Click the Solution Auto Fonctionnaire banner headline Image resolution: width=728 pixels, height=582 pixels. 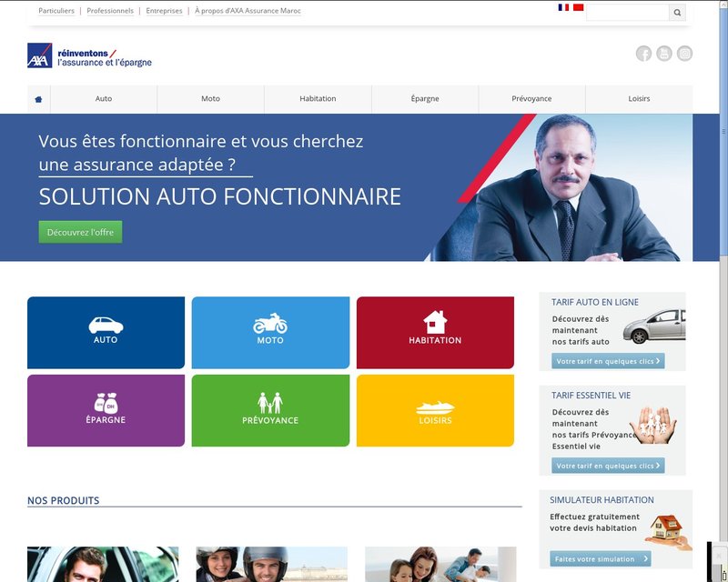tap(219, 196)
